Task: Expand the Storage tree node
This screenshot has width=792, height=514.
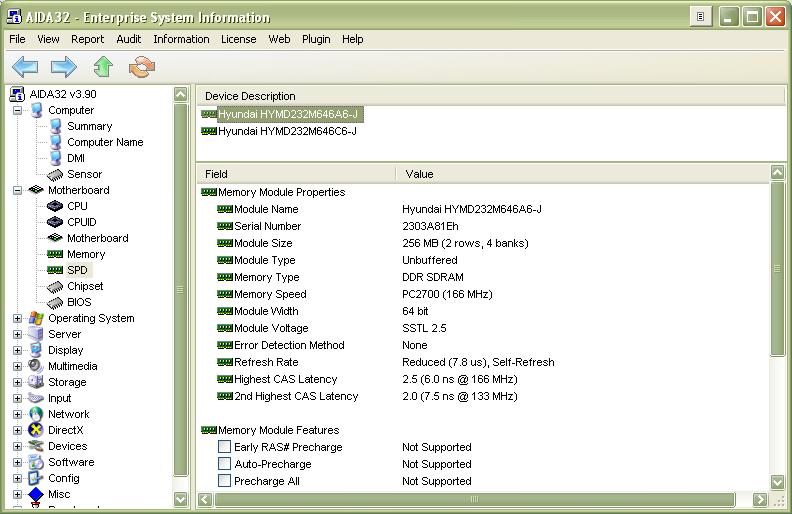Action: (17, 382)
